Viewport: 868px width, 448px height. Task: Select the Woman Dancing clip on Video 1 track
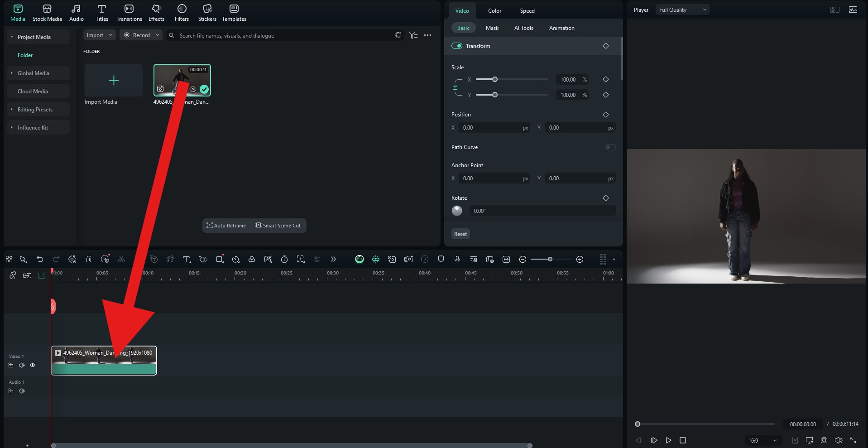pyautogui.click(x=104, y=361)
